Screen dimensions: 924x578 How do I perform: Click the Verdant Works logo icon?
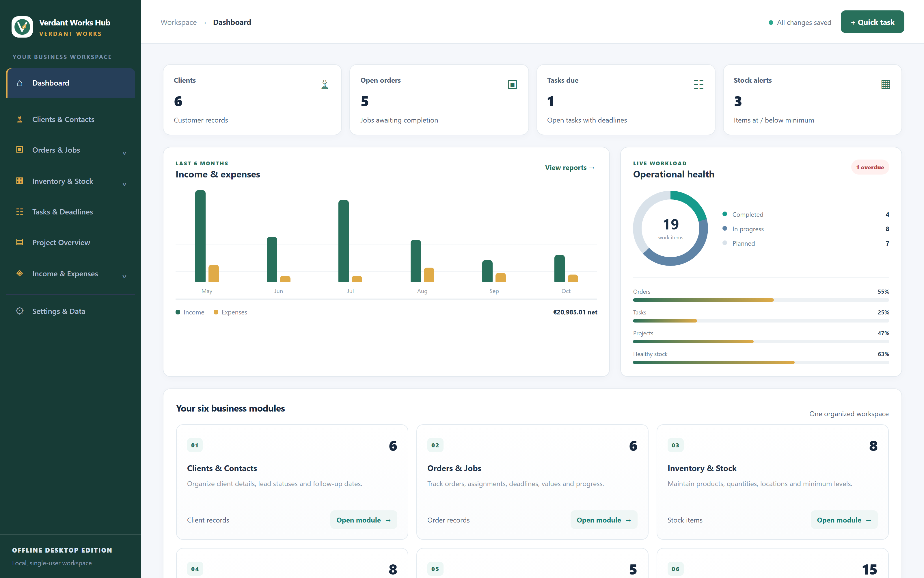point(22,27)
